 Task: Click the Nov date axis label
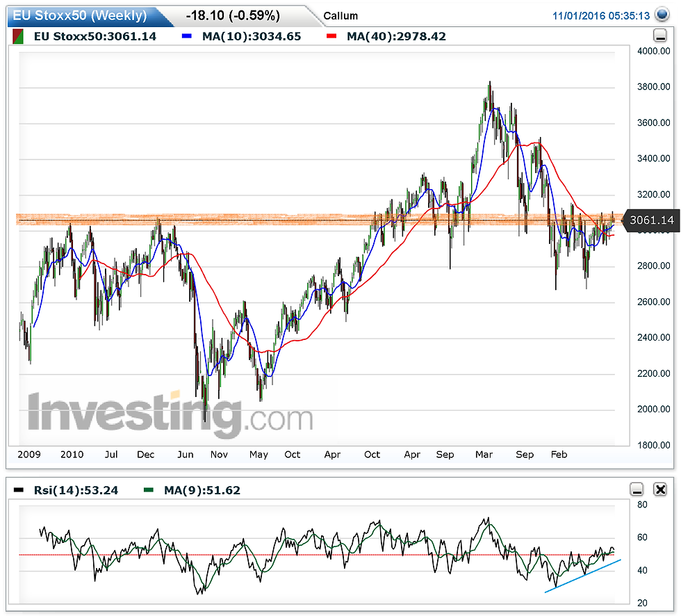click(219, 455)
